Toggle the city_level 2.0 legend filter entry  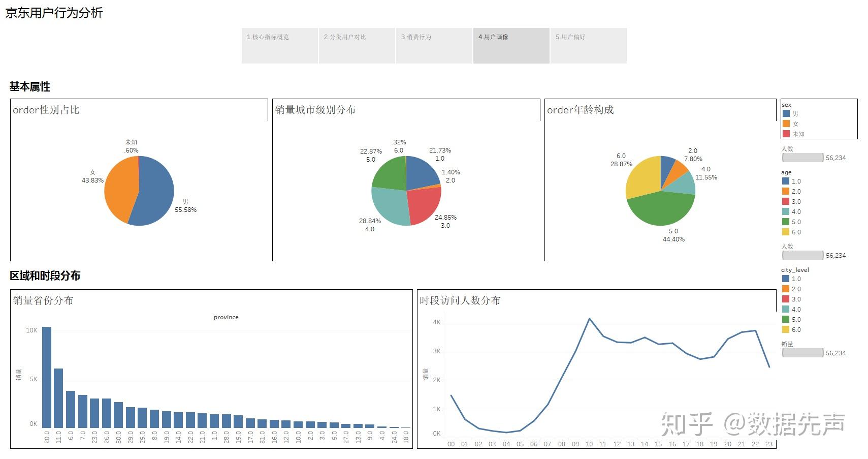pyautogui.click(x=786, y=289)
